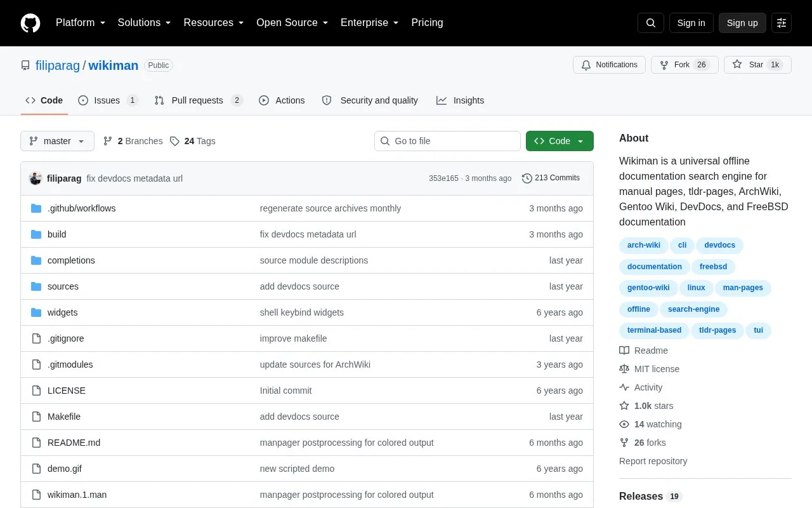Open the widgets folder
812x508 pixels.
pos(62,312)
